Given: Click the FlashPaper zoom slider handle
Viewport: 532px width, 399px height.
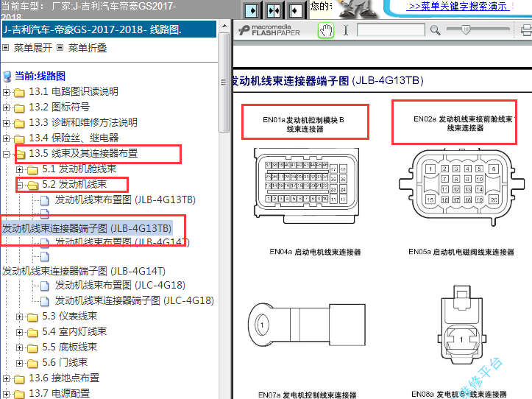Looking at the screenshot, I should point(467,29).
